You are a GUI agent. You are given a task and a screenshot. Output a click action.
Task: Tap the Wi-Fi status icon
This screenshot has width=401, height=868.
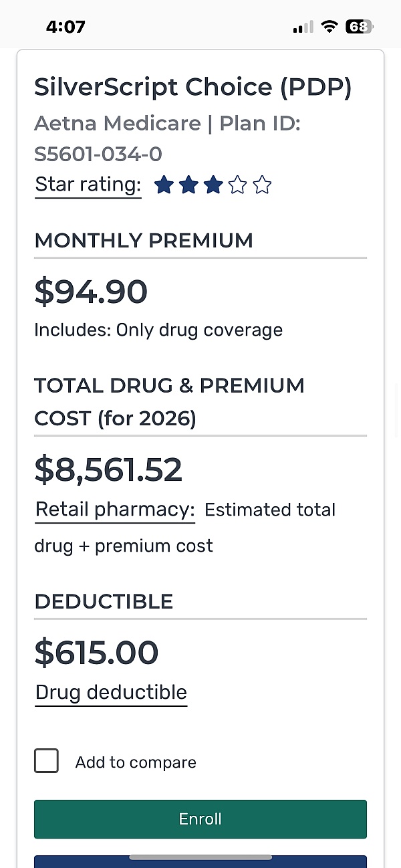coord(329,27)
